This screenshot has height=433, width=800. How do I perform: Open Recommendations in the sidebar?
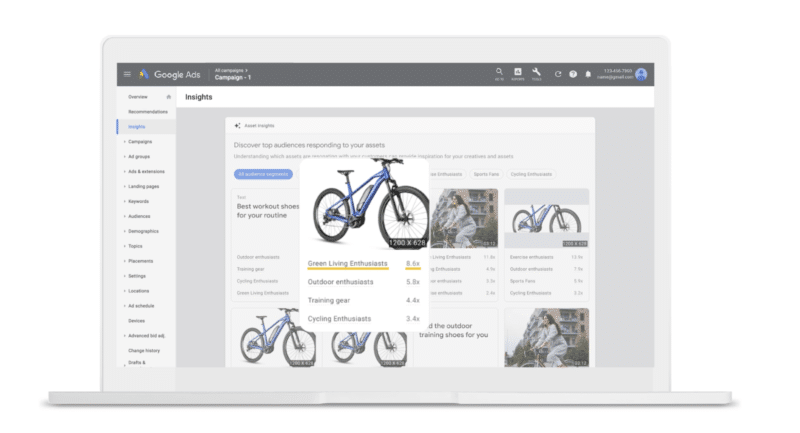point(147,112)
